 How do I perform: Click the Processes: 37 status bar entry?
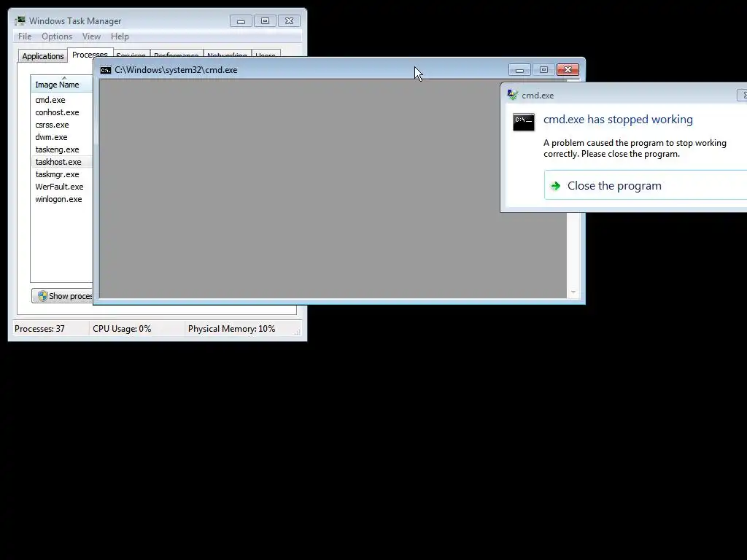39,329
